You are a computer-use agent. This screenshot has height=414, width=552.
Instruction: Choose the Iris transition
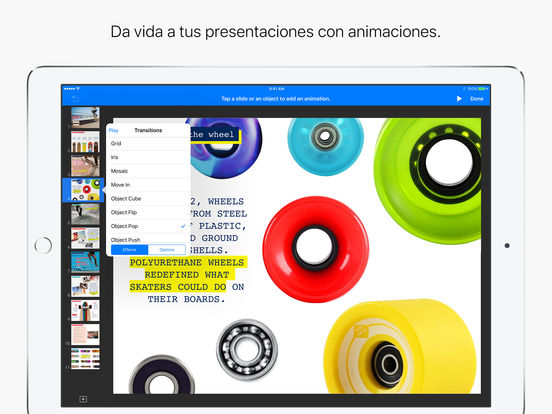tap(148, 157)
